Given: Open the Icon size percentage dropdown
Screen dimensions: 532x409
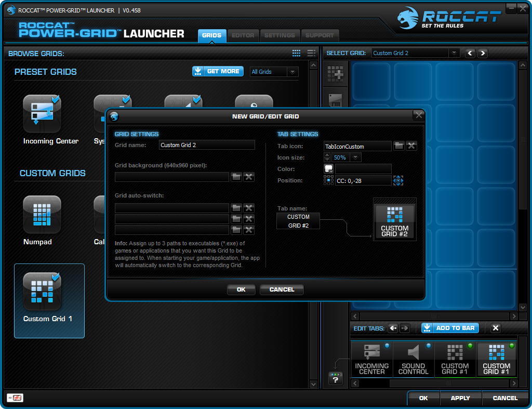Looking at the screenshot, I should tap(355, 157).
